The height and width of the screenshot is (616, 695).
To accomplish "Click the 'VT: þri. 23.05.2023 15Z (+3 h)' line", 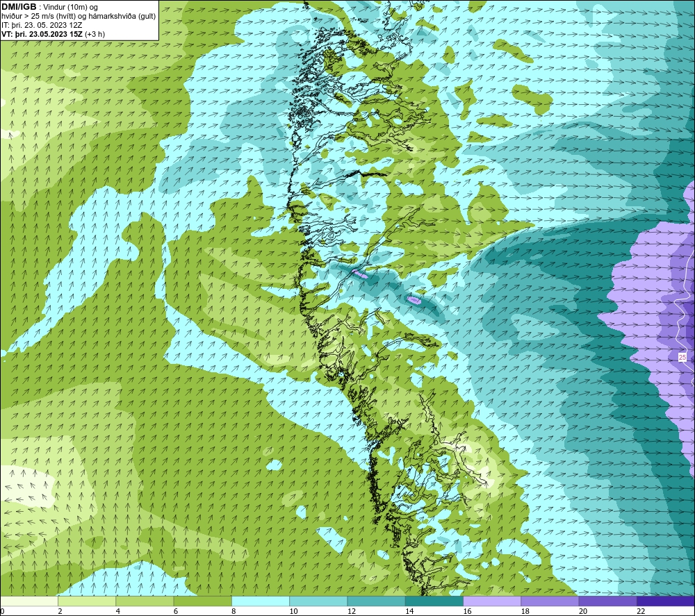I will click(54, 33).
